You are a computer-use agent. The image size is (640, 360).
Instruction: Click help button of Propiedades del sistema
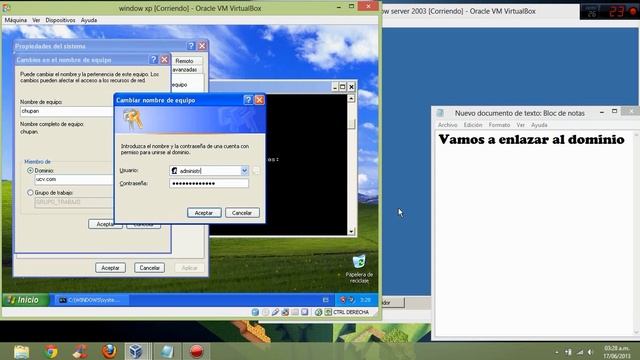point(191,46)
